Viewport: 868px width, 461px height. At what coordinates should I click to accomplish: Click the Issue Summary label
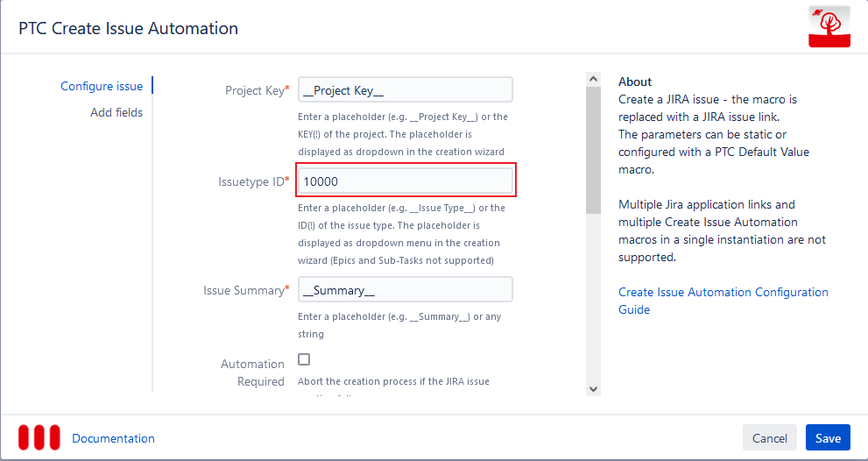pos(244,290)
